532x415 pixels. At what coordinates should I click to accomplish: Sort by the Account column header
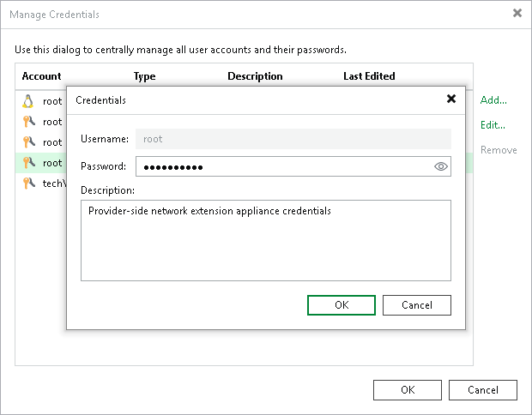tap(41, 76)
